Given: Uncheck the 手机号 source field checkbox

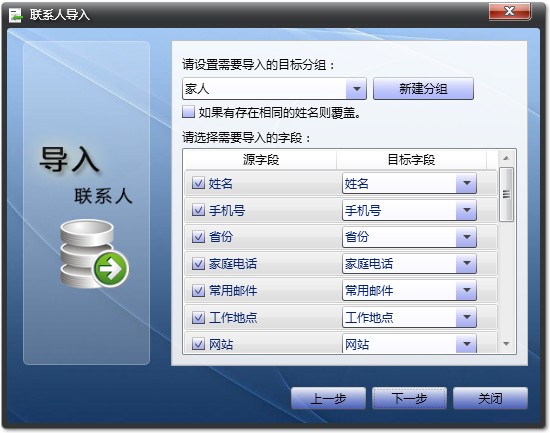Looking at the screenshot, I should click(x=198, y=210).
